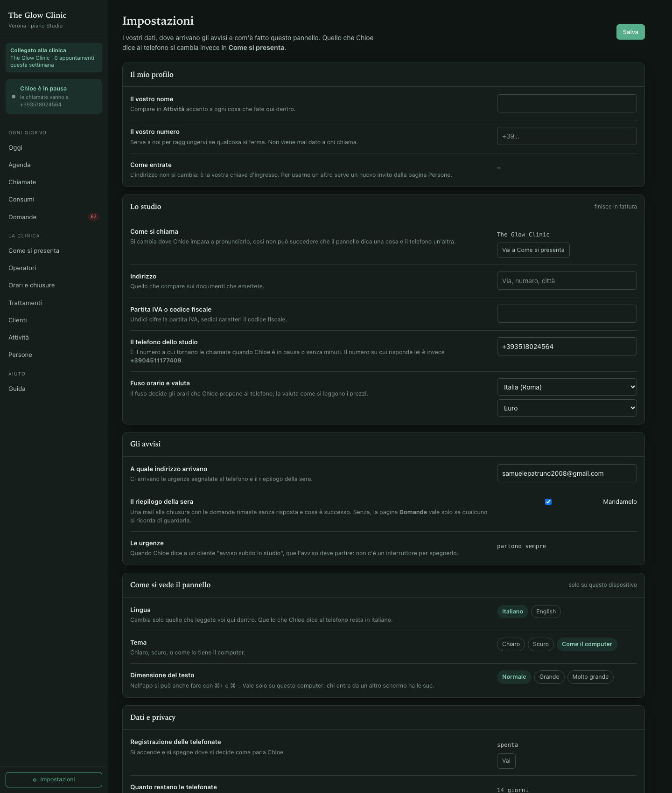Image resolution: width=672 pixels, height=793 pixels.
Task: Click the Il vostro nome input field
Action: tap(567, 103)
